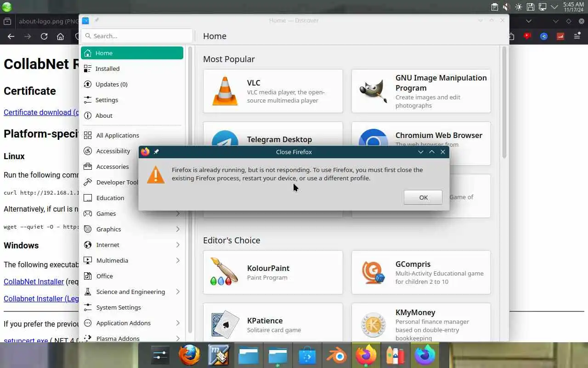Open Discover shopping bag in taskbar
588x368 pixels.
tap(307, 356)
